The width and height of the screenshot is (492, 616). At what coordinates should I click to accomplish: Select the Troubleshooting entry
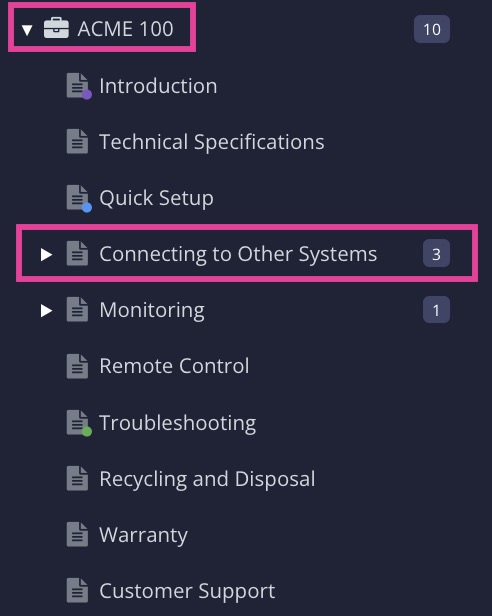click(x=178, y=423)
